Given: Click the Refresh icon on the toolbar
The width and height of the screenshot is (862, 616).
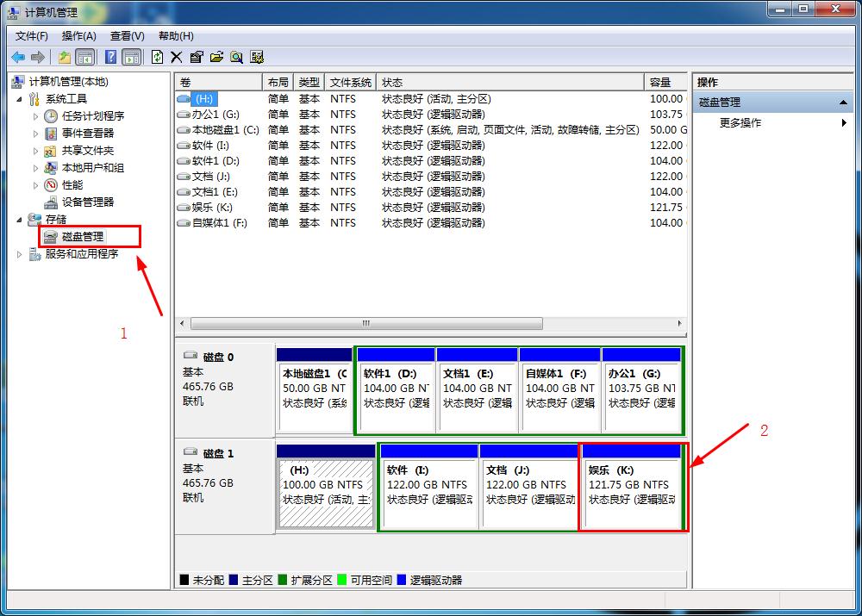Looking at the screenshot, I should point(159,57).
